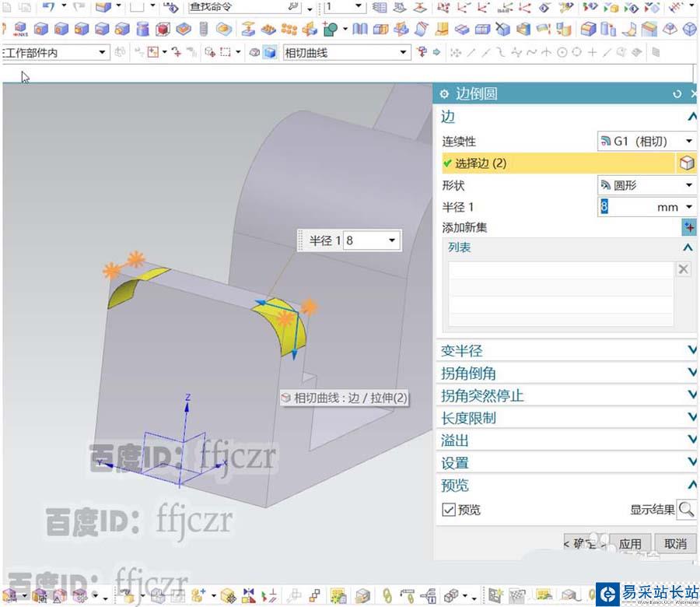
Task: Click the pink-blue mirror assembly icon
Action: (249, 595)
